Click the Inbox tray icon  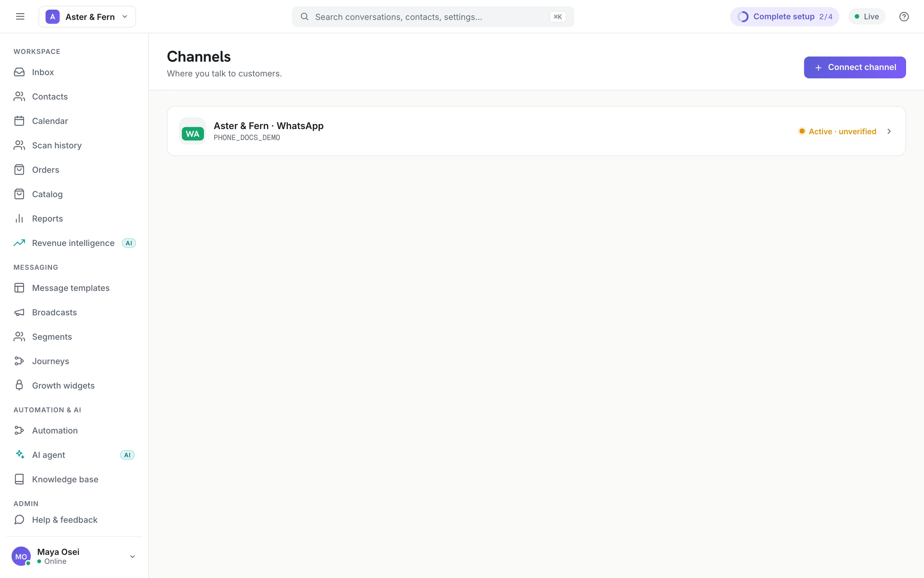(19, 72)
